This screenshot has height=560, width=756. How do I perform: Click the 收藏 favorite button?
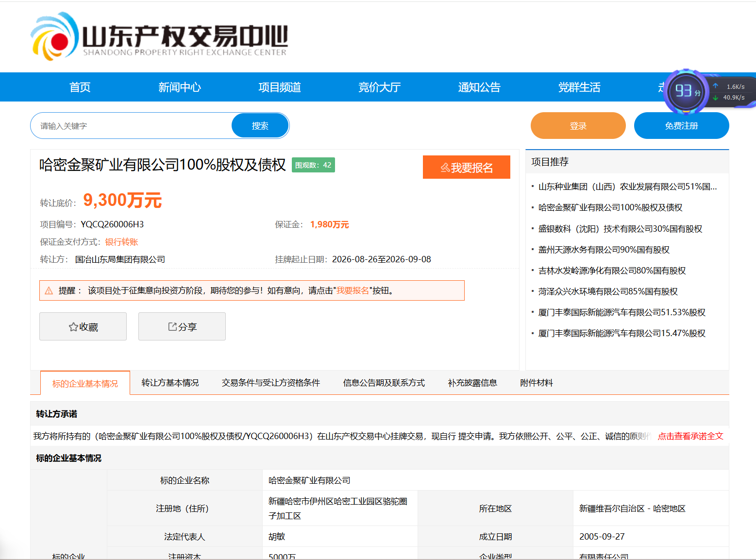pos(83,326)
